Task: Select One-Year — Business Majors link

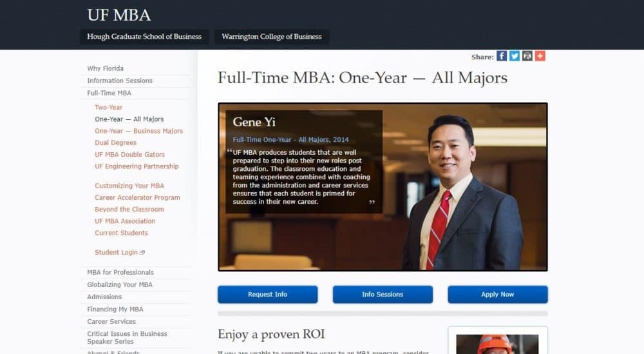Action: [x=139, y=131]
